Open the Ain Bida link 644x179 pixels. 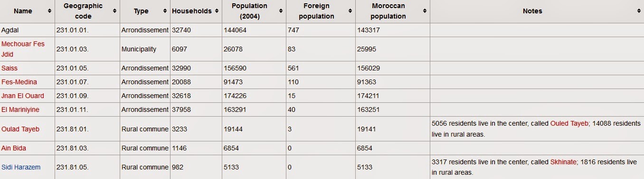point(14,148)
